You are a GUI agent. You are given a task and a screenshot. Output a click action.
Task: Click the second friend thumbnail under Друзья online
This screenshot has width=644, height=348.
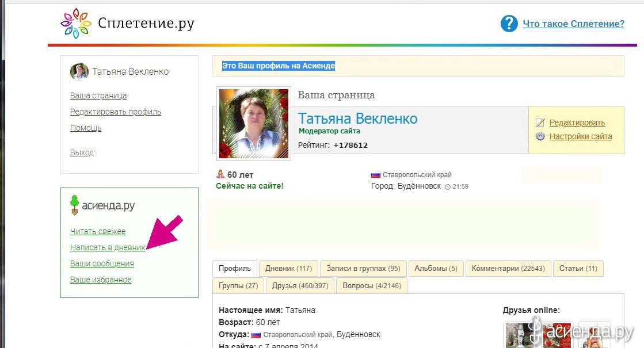[x=557, y=335]
